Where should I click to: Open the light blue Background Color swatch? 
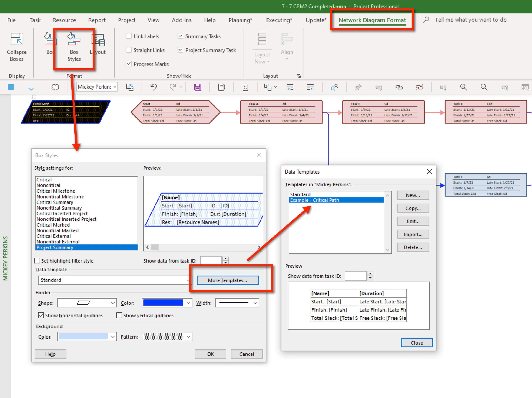[x=87, y=337]
